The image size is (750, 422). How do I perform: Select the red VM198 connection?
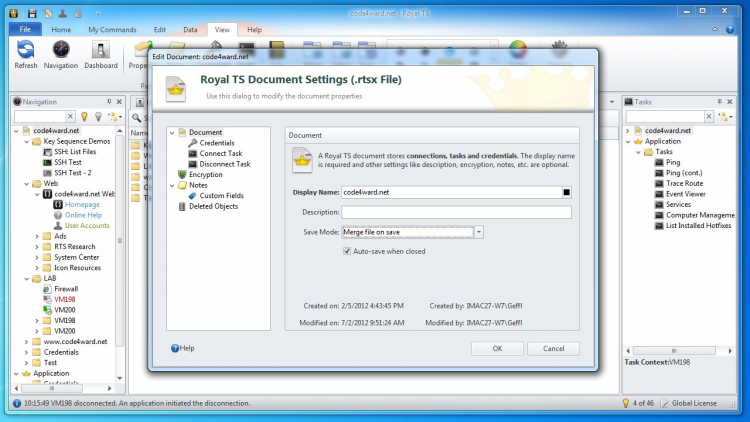point(65,299)
